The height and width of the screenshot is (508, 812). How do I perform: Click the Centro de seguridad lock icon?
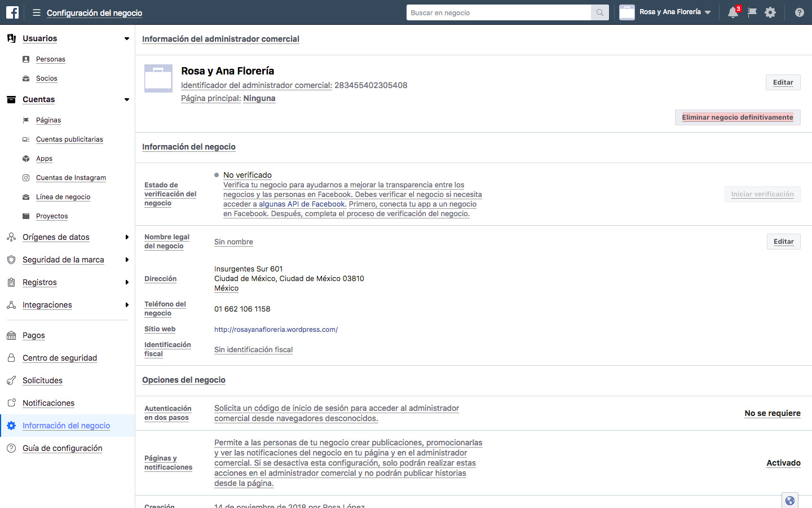tap(11, 358)
